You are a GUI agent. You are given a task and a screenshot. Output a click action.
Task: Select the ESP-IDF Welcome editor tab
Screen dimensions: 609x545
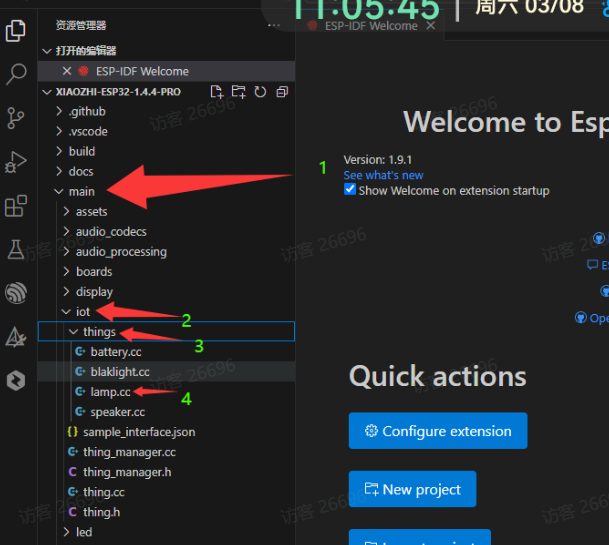(371, 26)
